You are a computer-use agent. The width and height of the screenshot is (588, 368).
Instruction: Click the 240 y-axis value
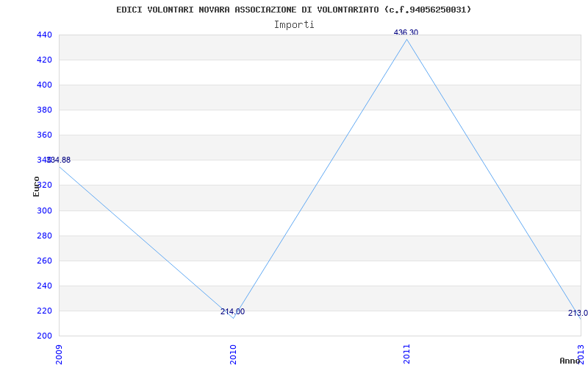[x=44, y=286]
